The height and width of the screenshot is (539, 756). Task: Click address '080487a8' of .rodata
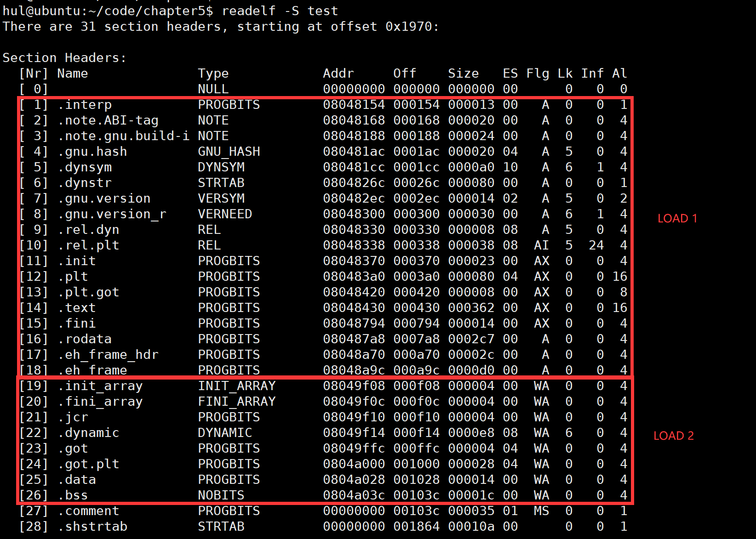coord(354,339)
